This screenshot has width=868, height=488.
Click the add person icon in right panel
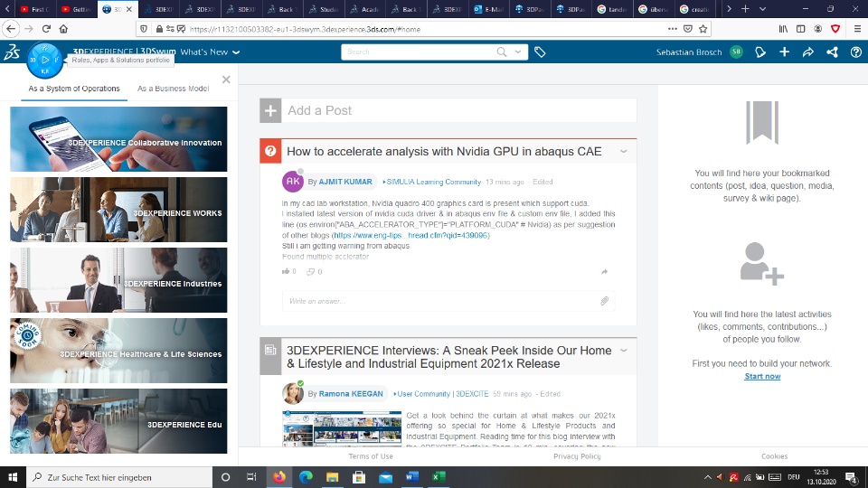pyautogui.click(x=762, y=263)
